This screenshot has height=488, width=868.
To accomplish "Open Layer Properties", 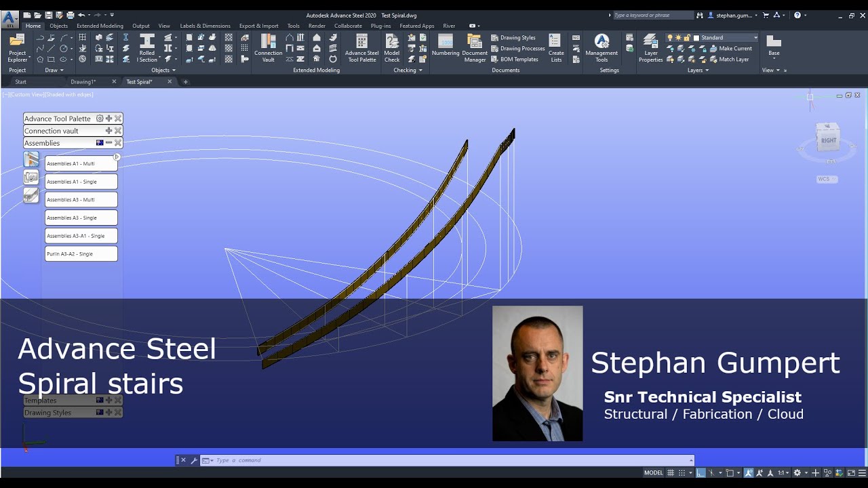I will click(x=650, y=48).
